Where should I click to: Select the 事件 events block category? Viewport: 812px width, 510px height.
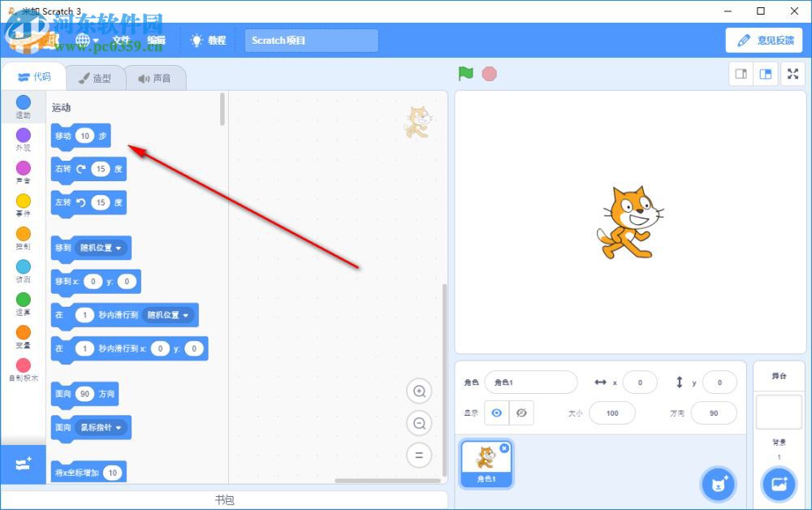point(24,203)
